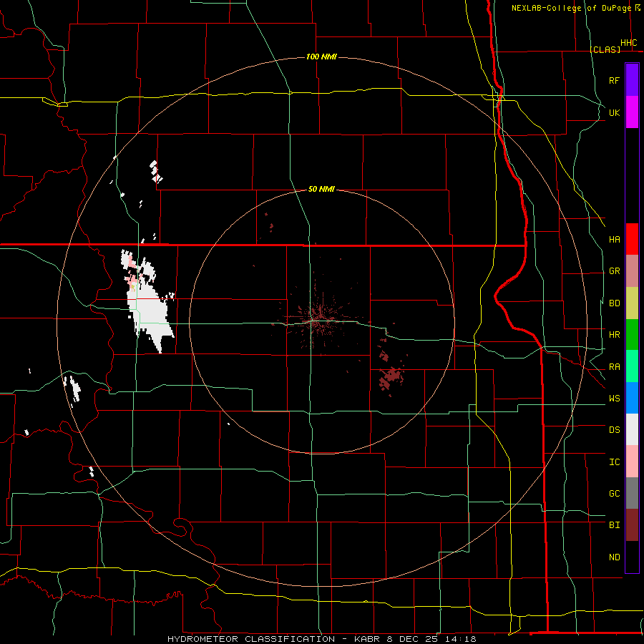The image size is (644, 644).
Task: Click the BI legend label
Action: (x=614, y=525)
